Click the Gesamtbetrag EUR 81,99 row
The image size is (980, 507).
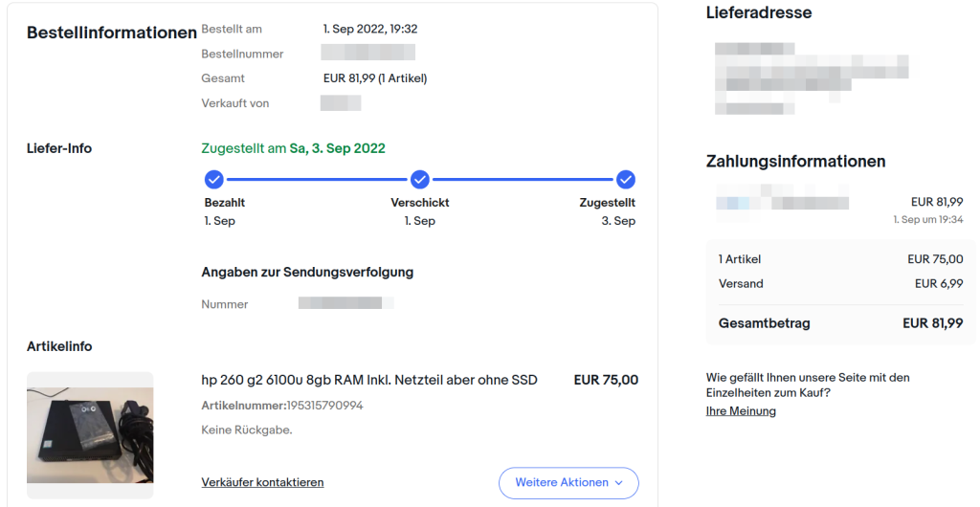(x=840, y=323)
